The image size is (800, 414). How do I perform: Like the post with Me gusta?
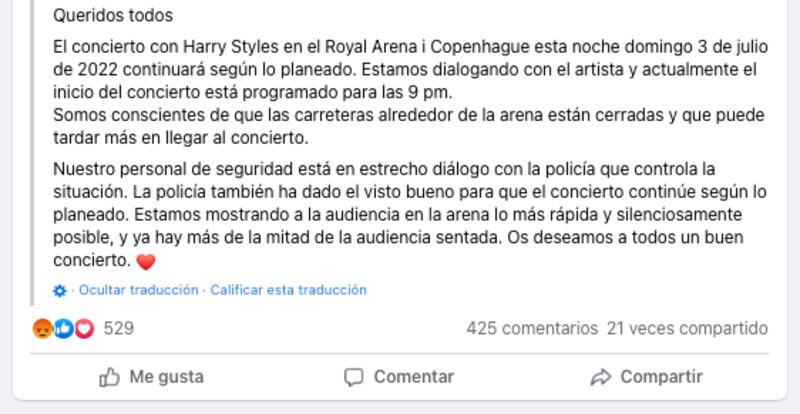[152, 377]
